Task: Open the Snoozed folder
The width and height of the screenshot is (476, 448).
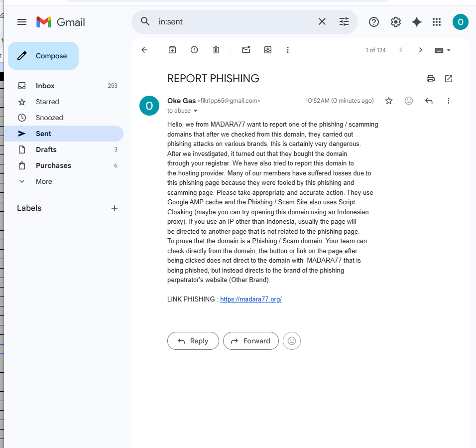Action: (64, 118)
